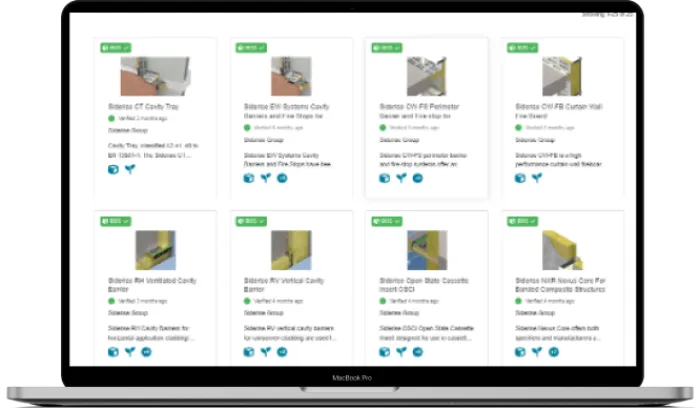The height and width of the screenshot is (409, 700).
Task: Click the NXR Nexus Core thumbnail image
Action: 562,250
